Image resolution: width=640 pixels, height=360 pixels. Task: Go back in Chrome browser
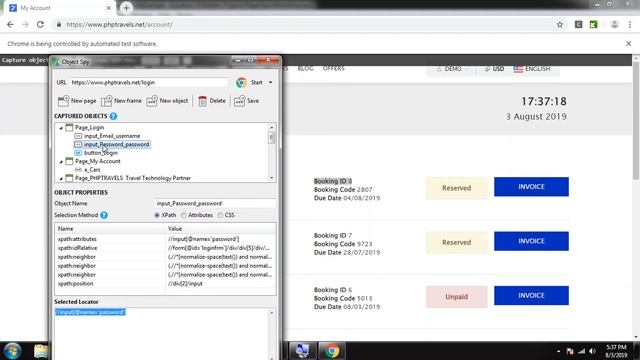[x=10, y=24]
